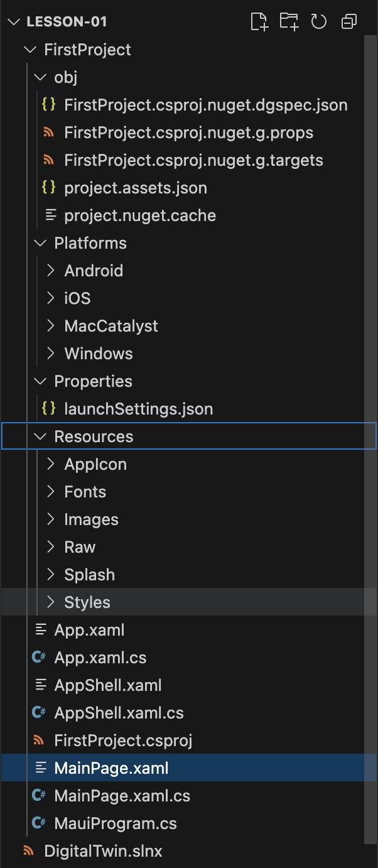Click the New Folder icon
This screenshot has width=378, height=868.
click(289, 22)
